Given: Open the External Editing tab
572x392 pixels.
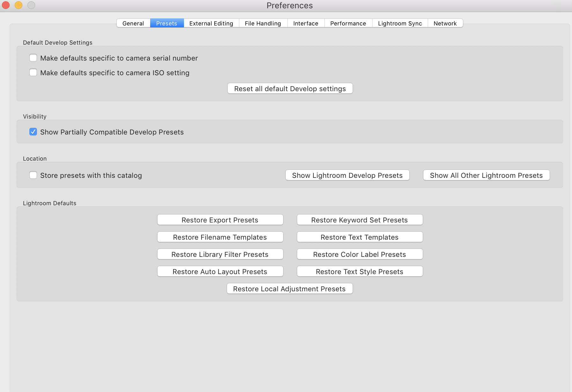Looking at the screenshot, I should coord(211,23).
